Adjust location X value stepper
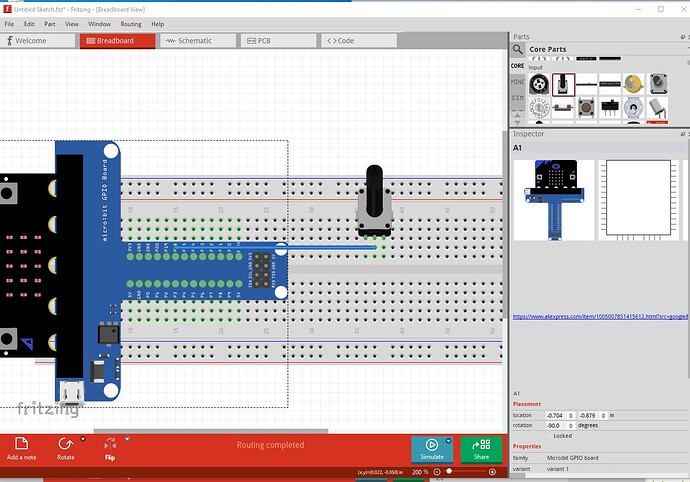The width and height of the screenshot is (690, 482). point(571,415)
